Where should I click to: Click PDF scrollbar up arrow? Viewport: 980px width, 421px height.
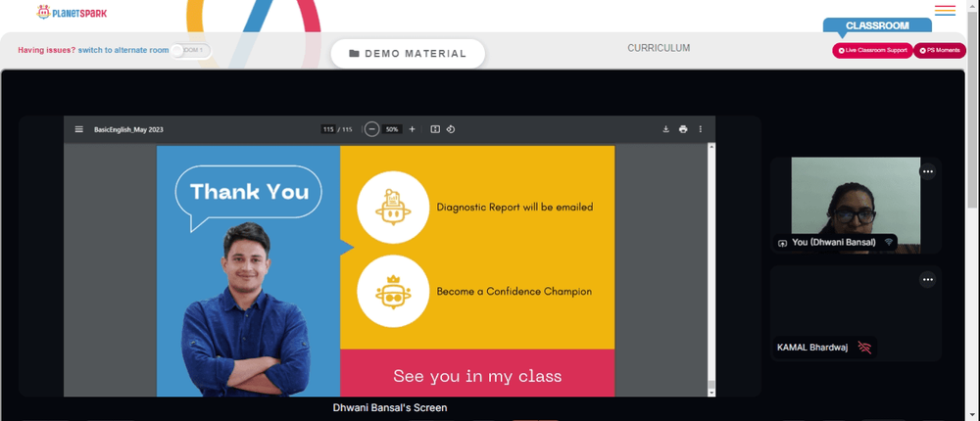pyautogui.click(x=710, y=146)
